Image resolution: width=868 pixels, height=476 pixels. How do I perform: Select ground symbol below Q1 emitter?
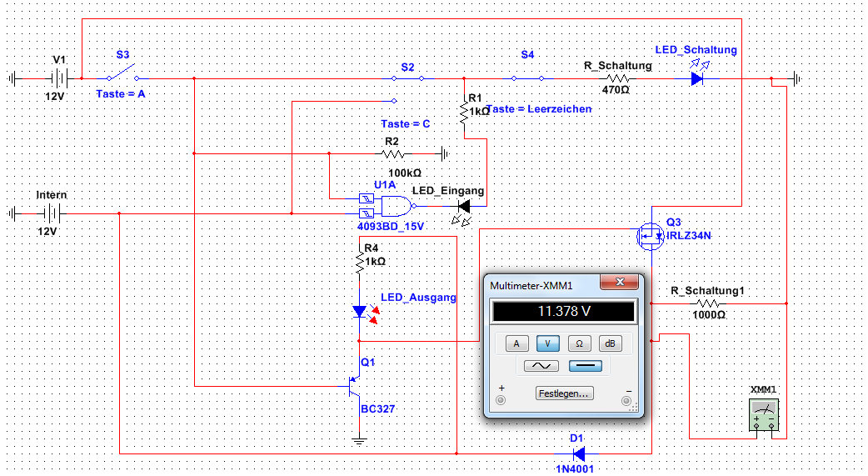tap(359, 442)
